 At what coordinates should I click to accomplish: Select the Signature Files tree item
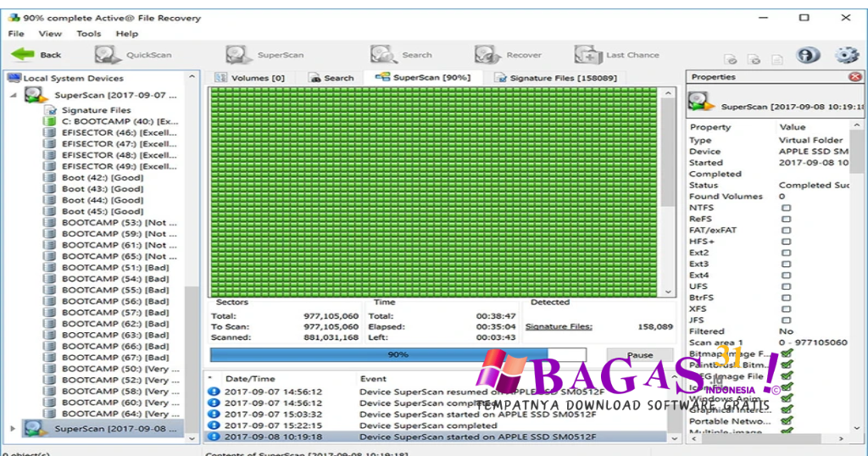coord(96,110)
